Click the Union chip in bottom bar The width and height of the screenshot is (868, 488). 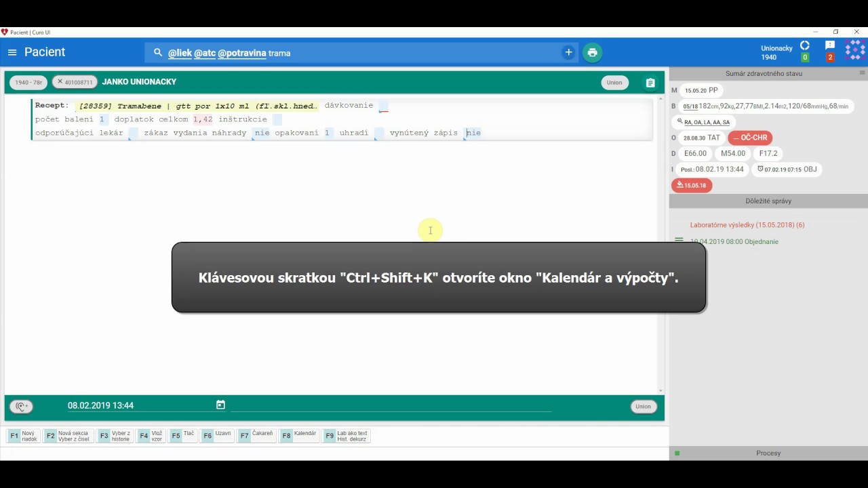click(x=643, y=407)
